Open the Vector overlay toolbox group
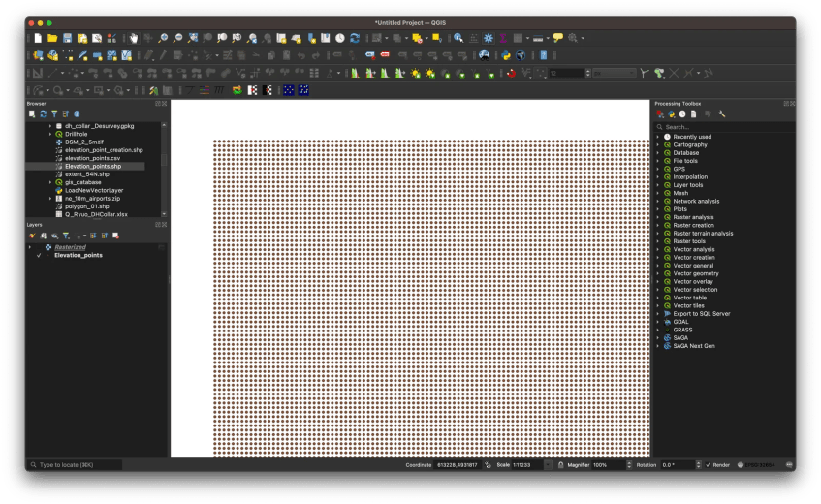Viewport: 821px width, 504px height. pyautogui.click(x=693, y=282)
